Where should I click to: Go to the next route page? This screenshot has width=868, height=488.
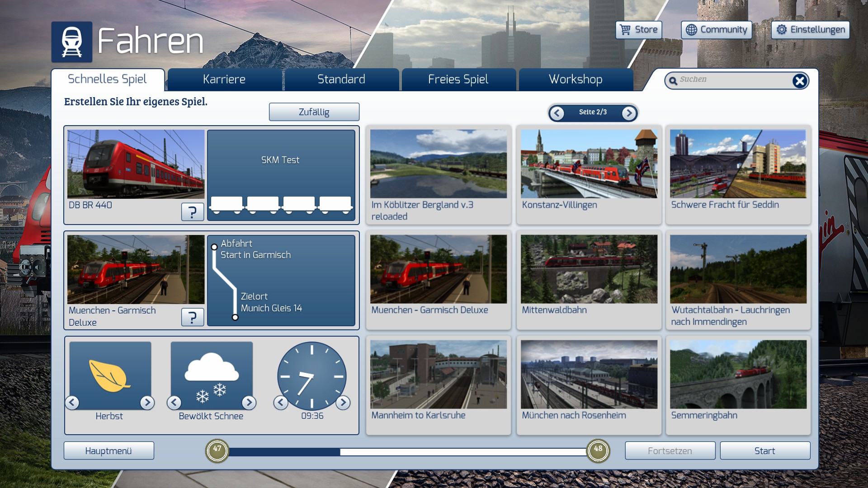pyautogui.click(x=629, y=113)
